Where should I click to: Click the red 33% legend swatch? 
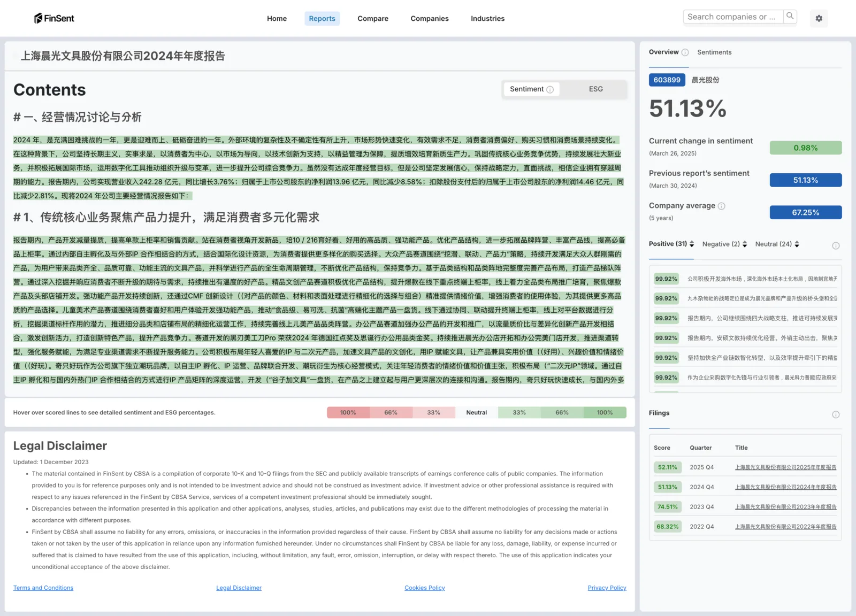[x=434, y=412]
